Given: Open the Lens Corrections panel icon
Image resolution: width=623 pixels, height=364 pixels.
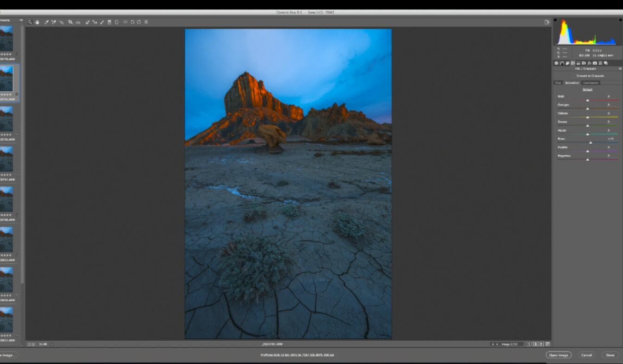Looking at the screenshot, I should point(584,63).
